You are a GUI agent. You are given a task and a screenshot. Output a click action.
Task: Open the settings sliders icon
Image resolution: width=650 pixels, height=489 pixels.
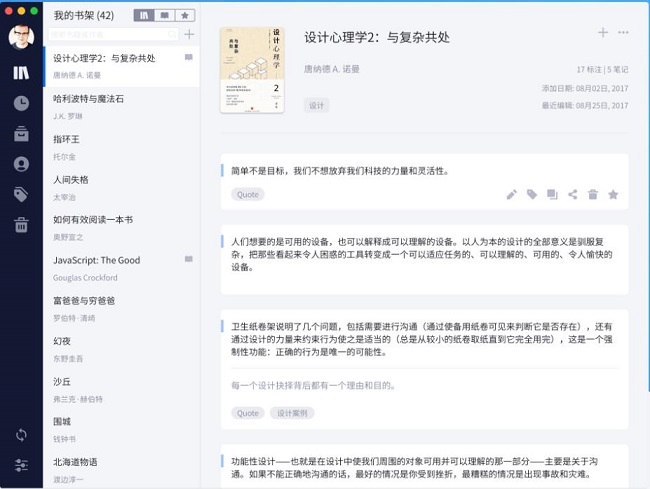tap(21, 465)
